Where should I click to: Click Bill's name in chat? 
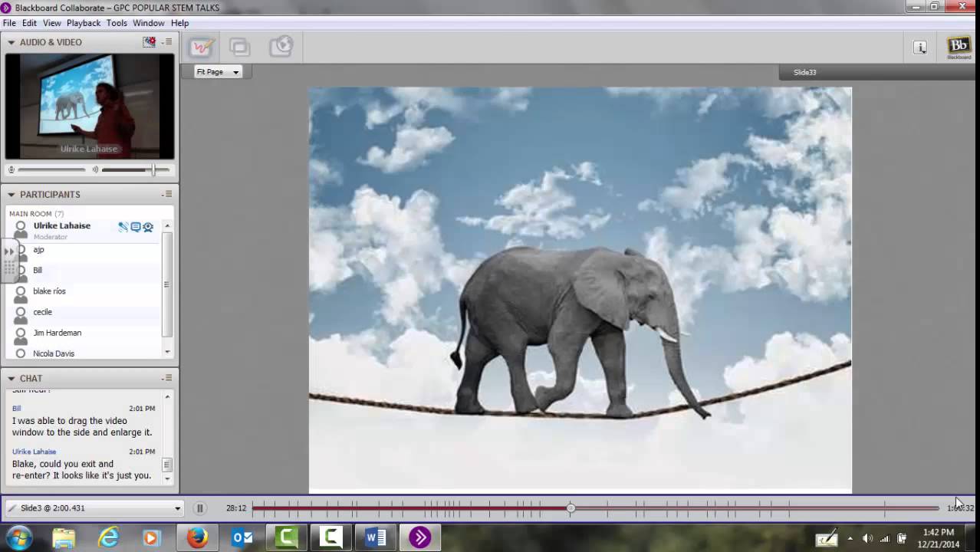(x=17, y=409)
